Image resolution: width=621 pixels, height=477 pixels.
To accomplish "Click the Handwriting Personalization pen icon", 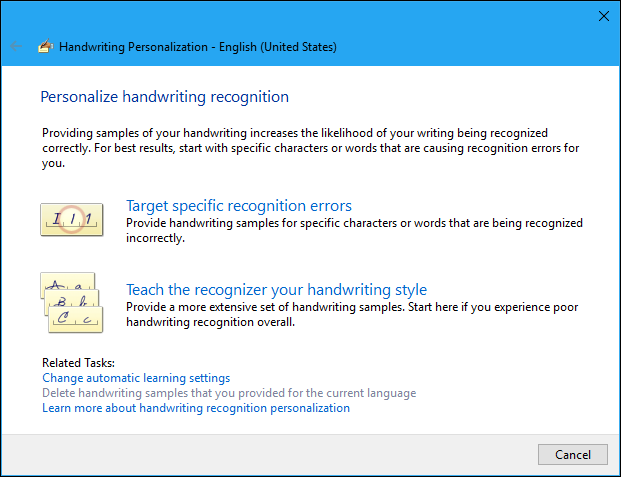I will point(44,47).
